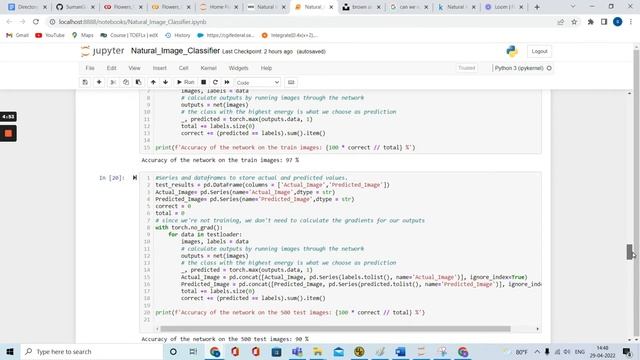
Task: Click the Type here to search box
Action: pyautogui.click(x=91, y=351)
